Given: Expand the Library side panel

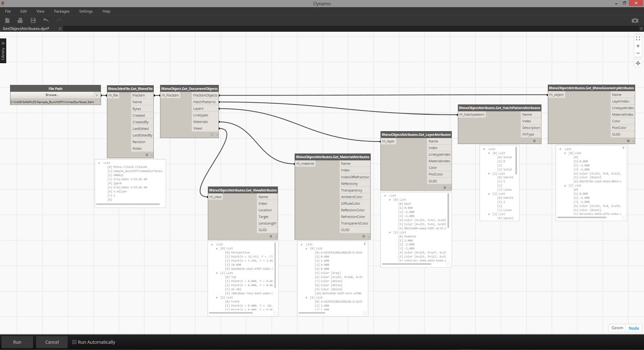Looking at the screenshot, I should (3, 51).
